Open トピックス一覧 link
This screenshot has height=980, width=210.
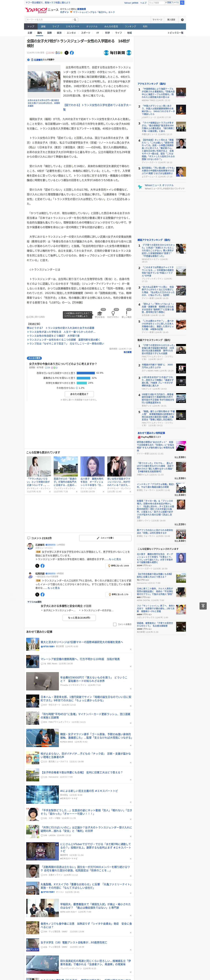point(175,33)
